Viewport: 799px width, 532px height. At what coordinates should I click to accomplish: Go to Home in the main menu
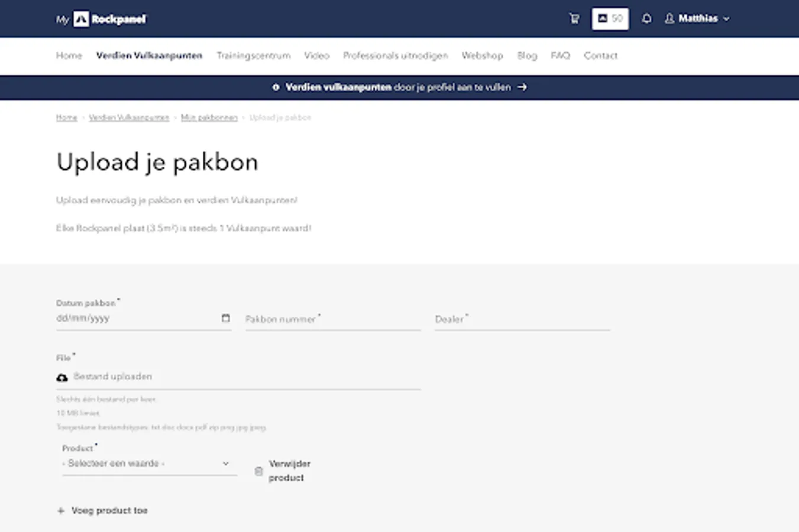pos(69,56)
